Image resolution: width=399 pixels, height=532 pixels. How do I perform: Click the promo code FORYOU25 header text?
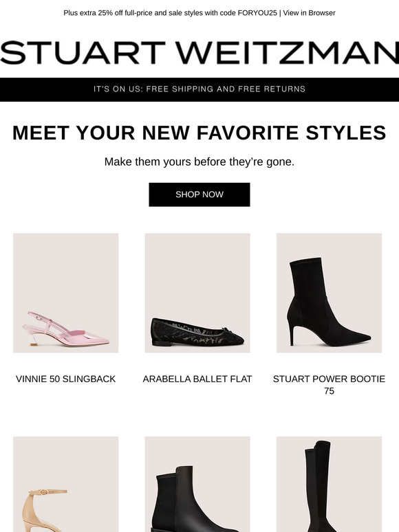click(171, 13)
